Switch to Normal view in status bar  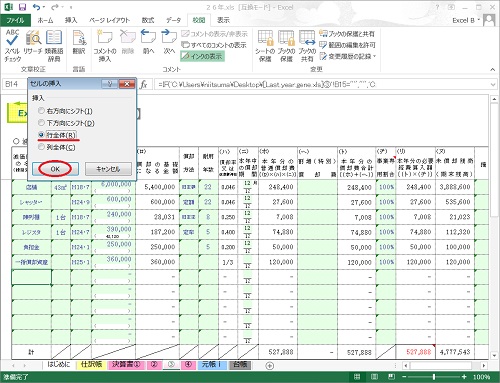pos(357,377)
